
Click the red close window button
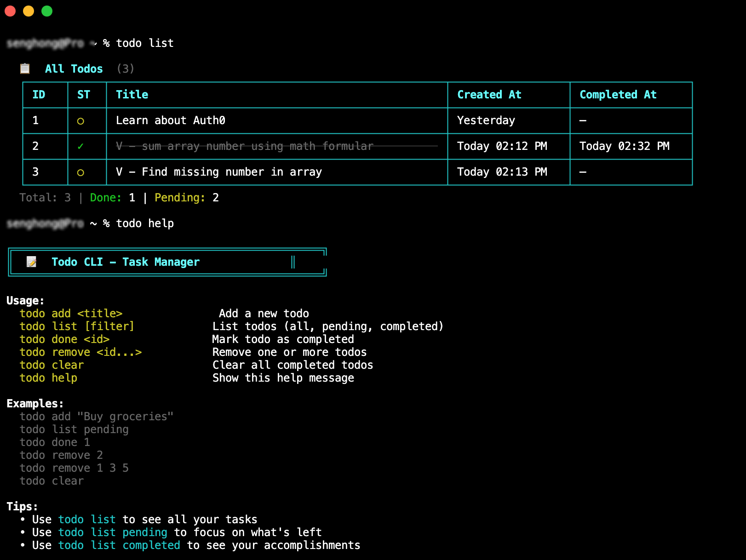(x=10, y=11)
